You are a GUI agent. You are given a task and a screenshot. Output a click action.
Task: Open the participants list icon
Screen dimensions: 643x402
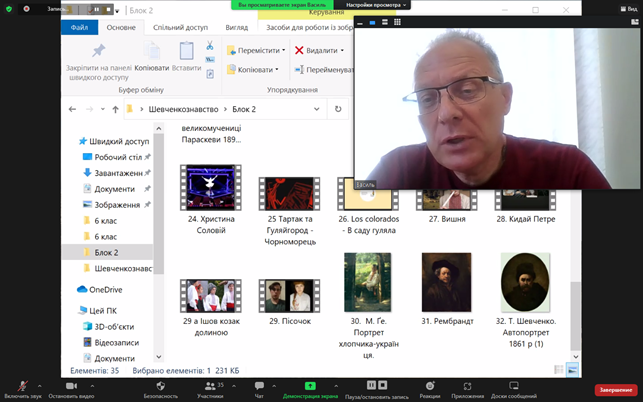click(209, 385)
